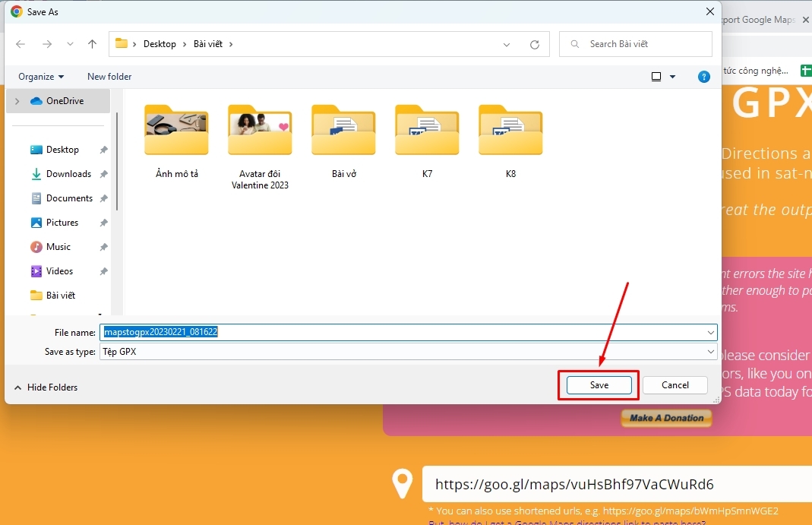Click the pin icon beside Downloads
The height and width of the screenshot is (525, 812).
[x=103, y=174]
